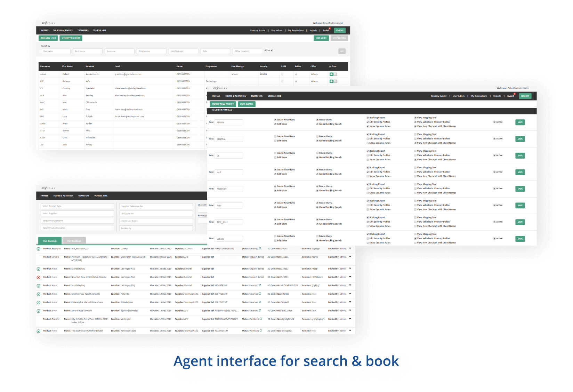Check Freeze Users for CENTRAL role
This screenshot has height=392, width=573.
click(317, 136)
